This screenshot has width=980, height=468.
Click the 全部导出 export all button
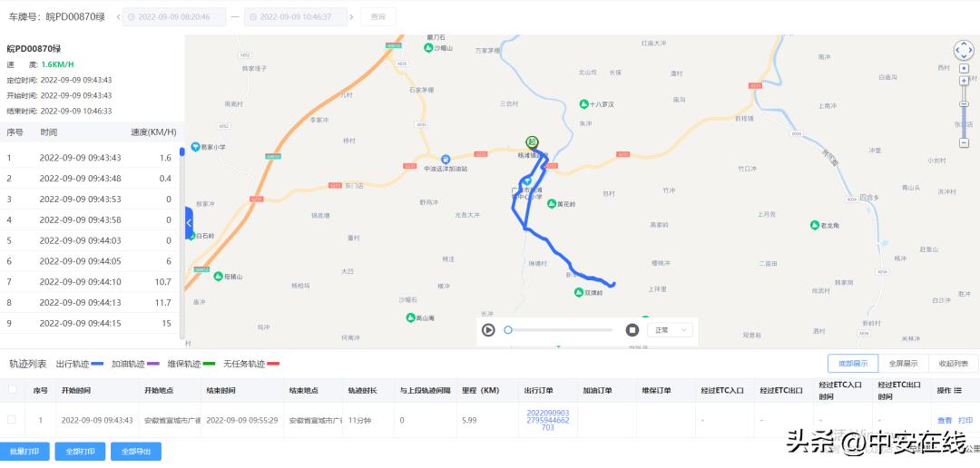coord(135,451)
